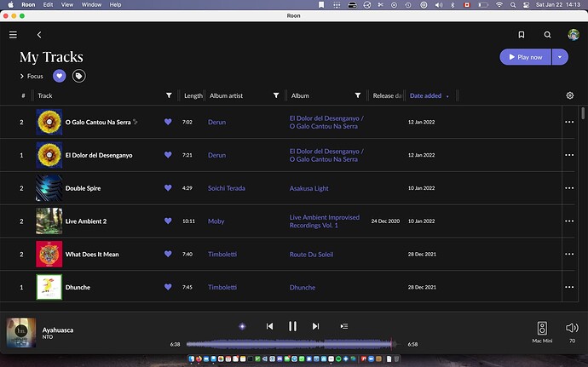Screen dimensions: 588x367
Task: Open macOS Control Center icon
Action: (x=527, y=5)
